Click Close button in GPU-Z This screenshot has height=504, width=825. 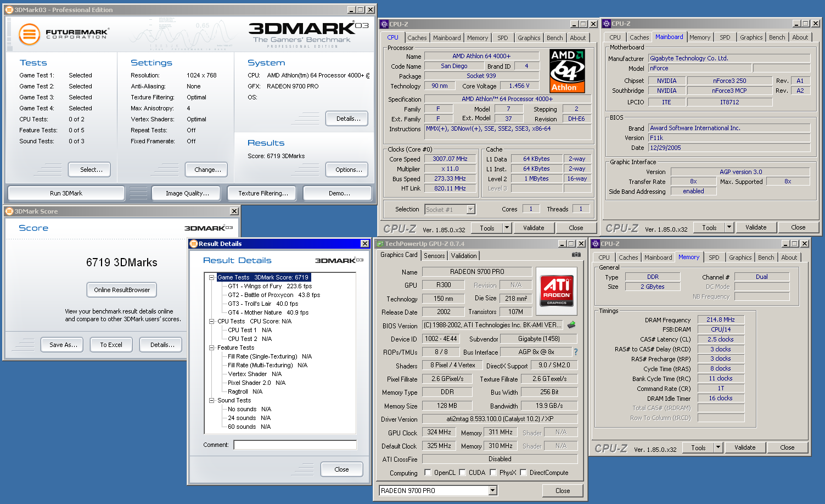(563, 491)
